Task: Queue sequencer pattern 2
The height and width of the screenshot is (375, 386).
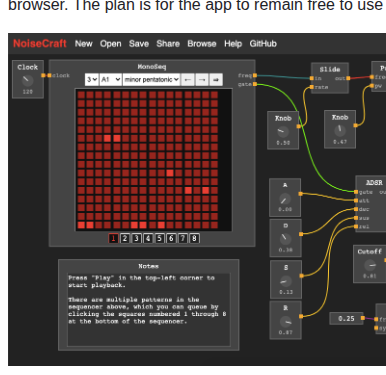Action: coord(125,238)
